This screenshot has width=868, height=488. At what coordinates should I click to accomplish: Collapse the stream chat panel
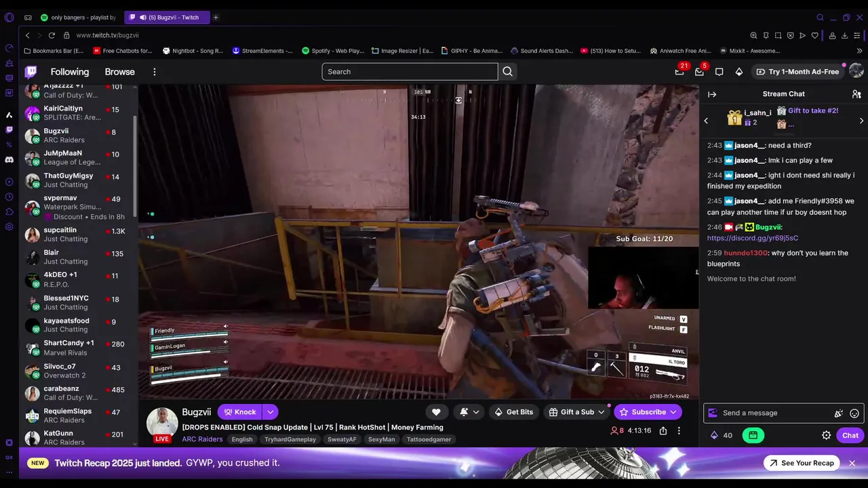tap(712, 94)
